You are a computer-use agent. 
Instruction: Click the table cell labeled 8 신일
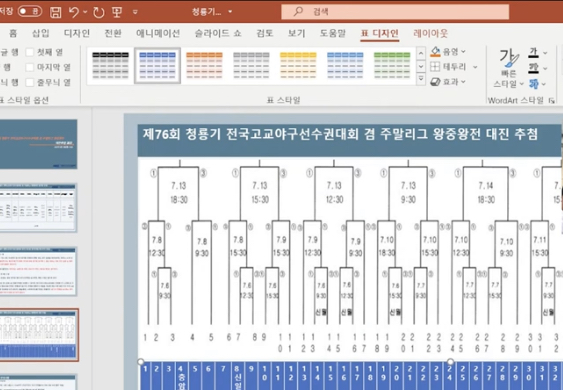click(237, 376)
